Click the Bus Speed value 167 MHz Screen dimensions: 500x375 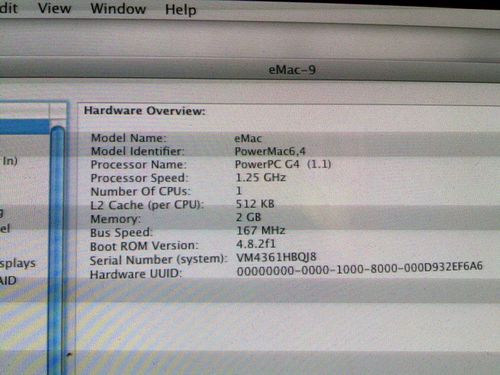tap(261, 230)
